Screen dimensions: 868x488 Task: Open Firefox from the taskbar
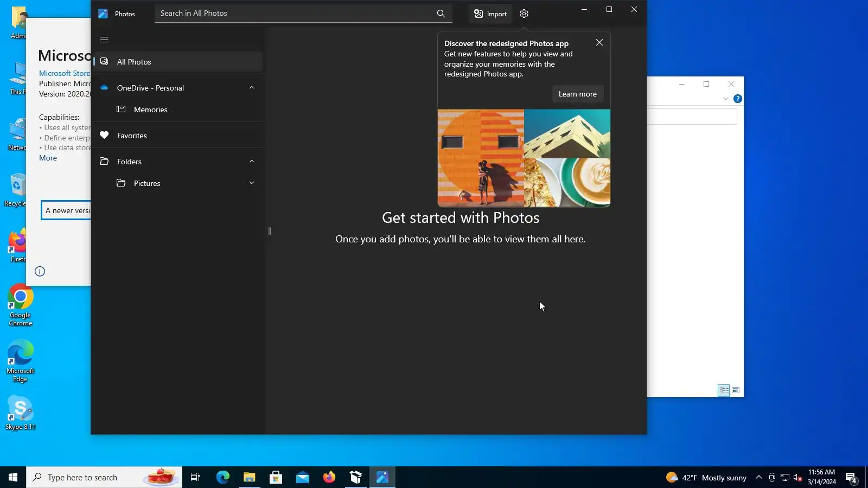pos(329,477)
